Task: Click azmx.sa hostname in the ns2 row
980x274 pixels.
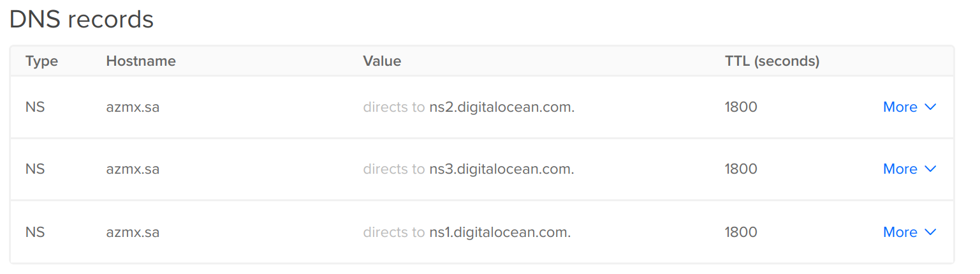Action: (133, 107)
